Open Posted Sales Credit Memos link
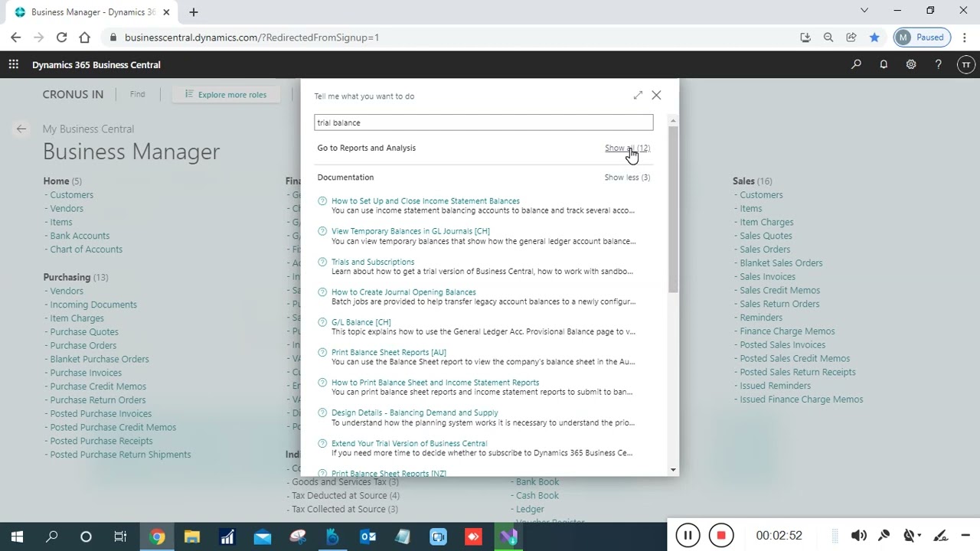The height and width of the screenshot is (551, 980). coord(795,358)
